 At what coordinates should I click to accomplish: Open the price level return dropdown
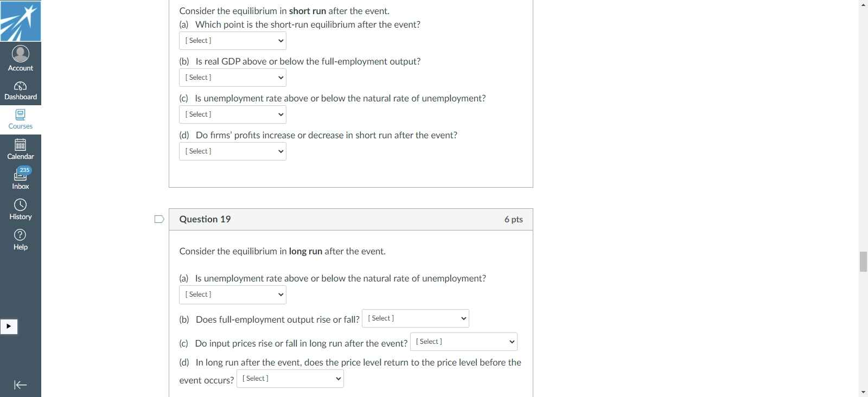click(x=290, y=379)
